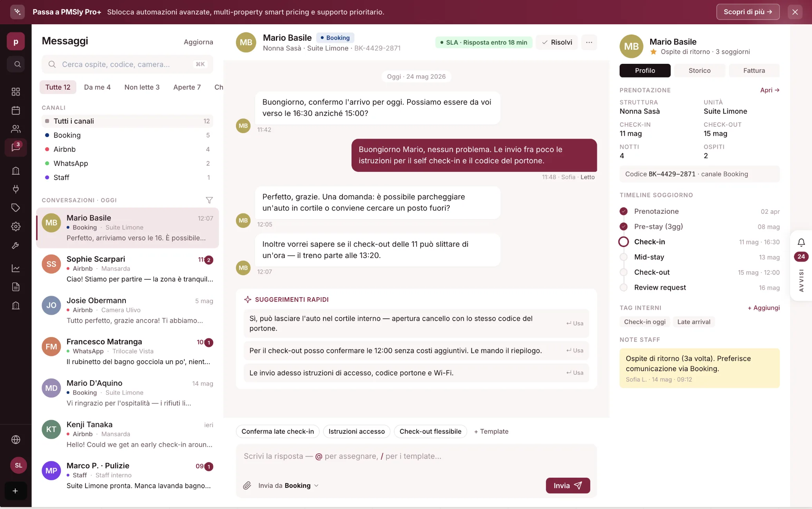Filter by Booking channel in Canali list
Image resolution: width=812 pixels, height=509 pixels.
[127, 135]
